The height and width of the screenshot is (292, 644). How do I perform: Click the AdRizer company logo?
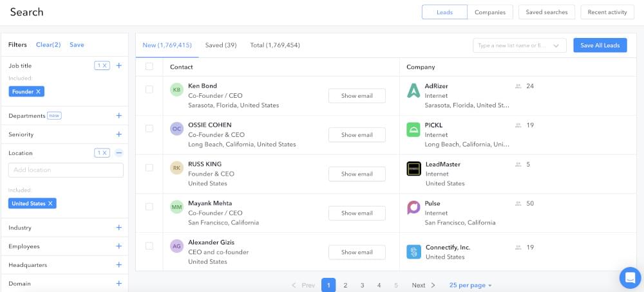pos(413,91)
